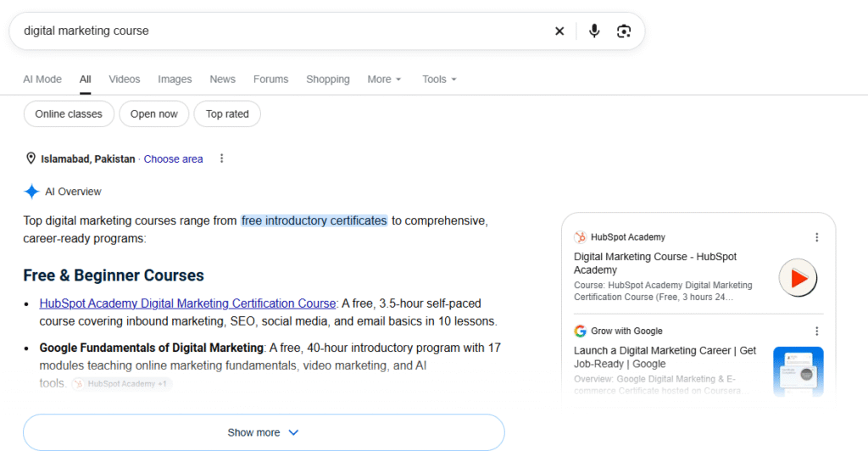Click the 'HubSpot Academy' source name in card

coord(628,237)
